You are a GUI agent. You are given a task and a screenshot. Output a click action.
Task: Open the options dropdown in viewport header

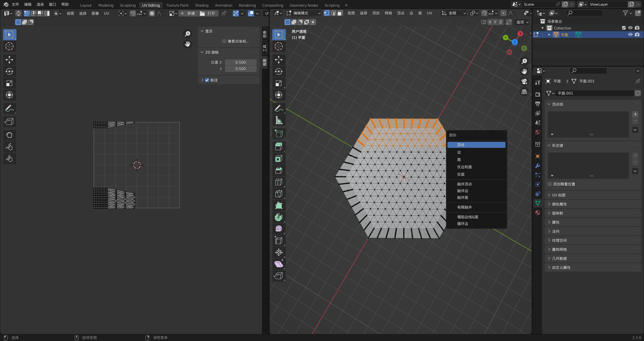(x=522, y=22)
